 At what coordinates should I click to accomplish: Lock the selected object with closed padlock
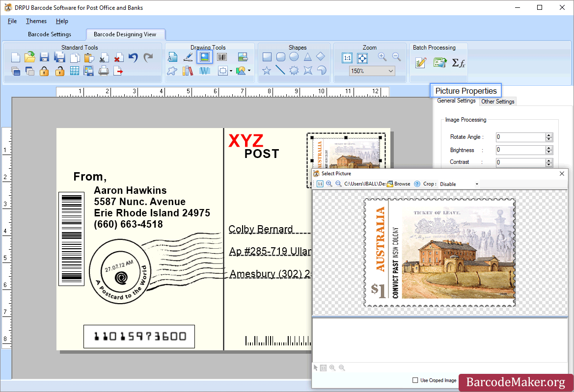44,71
